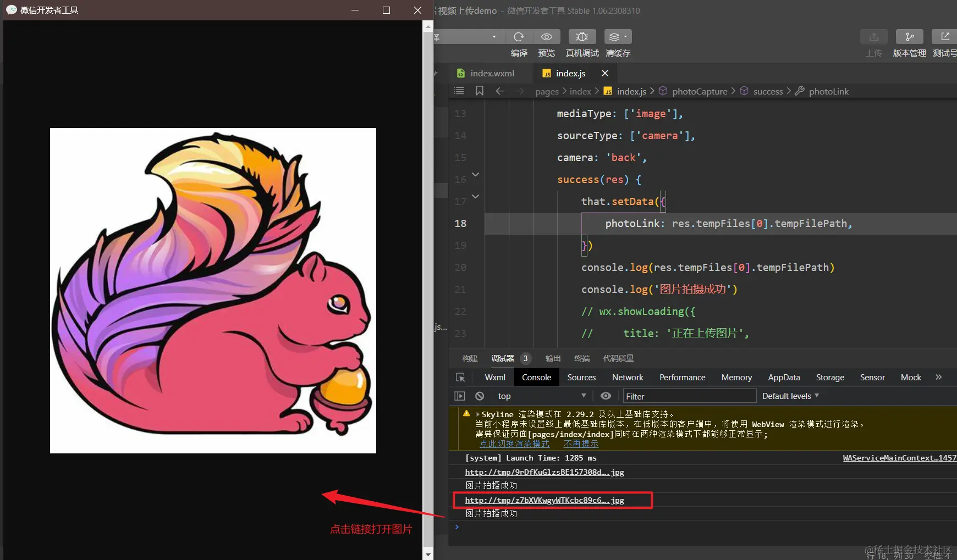The image size is (957, 560).
Task: Click the preview eye icon in toolbar
Action: pos(547,37)
